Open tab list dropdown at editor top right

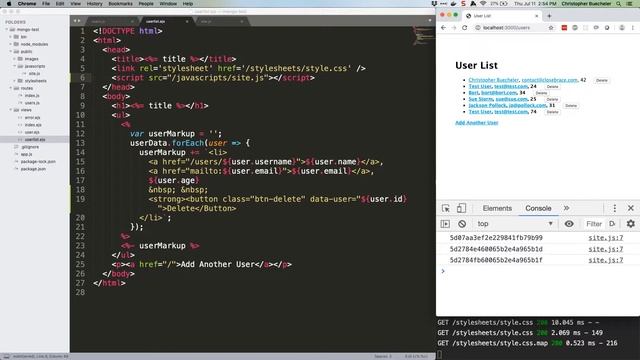tap(430, 20)
